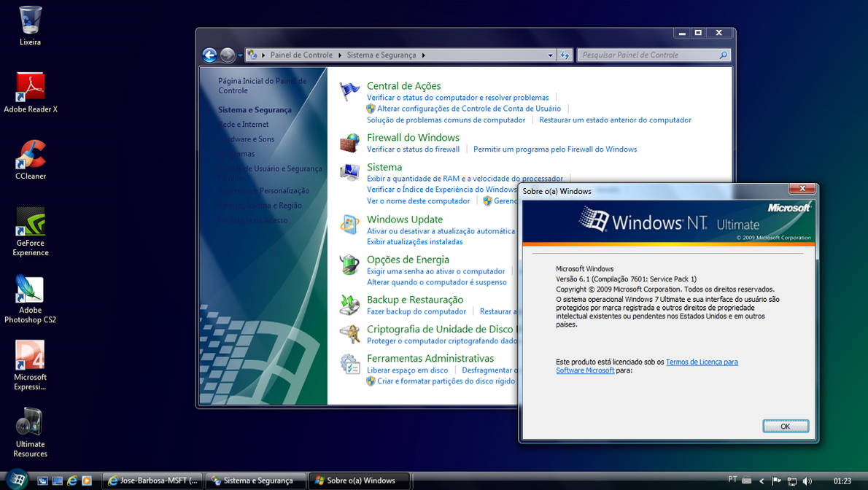Select the Sistema computer icon
Image resolution: width=868 pixels, height=490 pixels.
click(x=349, y=172)
